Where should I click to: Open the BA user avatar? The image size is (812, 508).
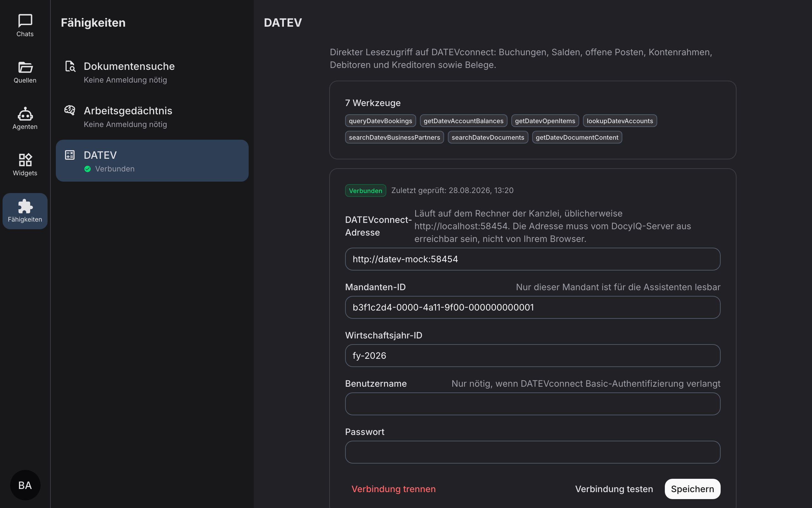coord(25,485)
